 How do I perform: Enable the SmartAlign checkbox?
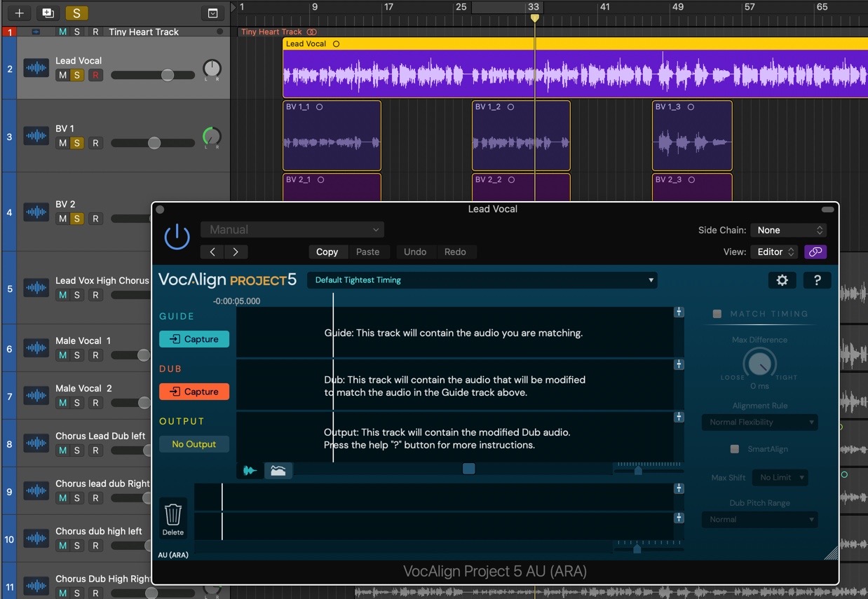(735, 449)
